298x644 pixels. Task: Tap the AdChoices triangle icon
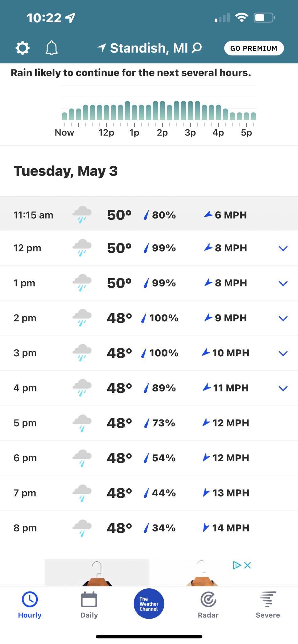coord(236,565)
